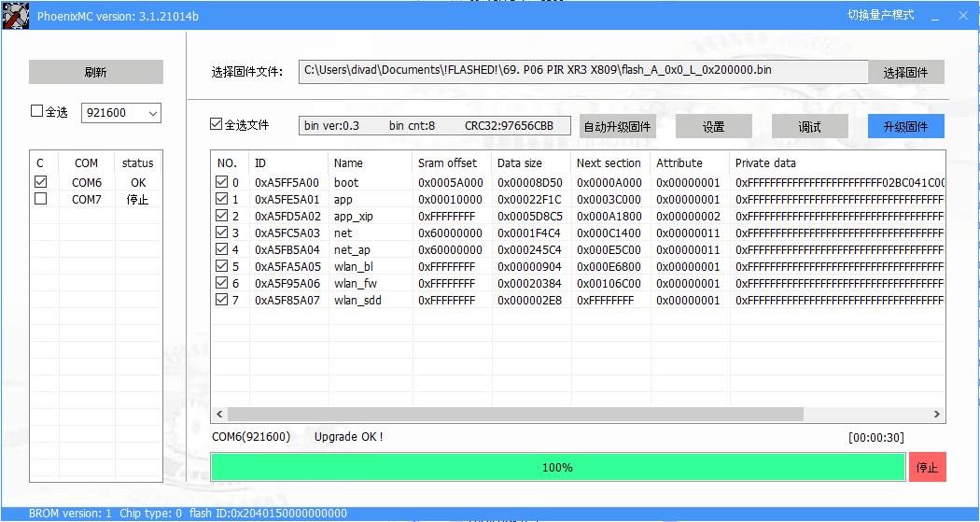Click the flash ID status bar entry
This screenshot has height=522, width=980.
coord(268,514)
